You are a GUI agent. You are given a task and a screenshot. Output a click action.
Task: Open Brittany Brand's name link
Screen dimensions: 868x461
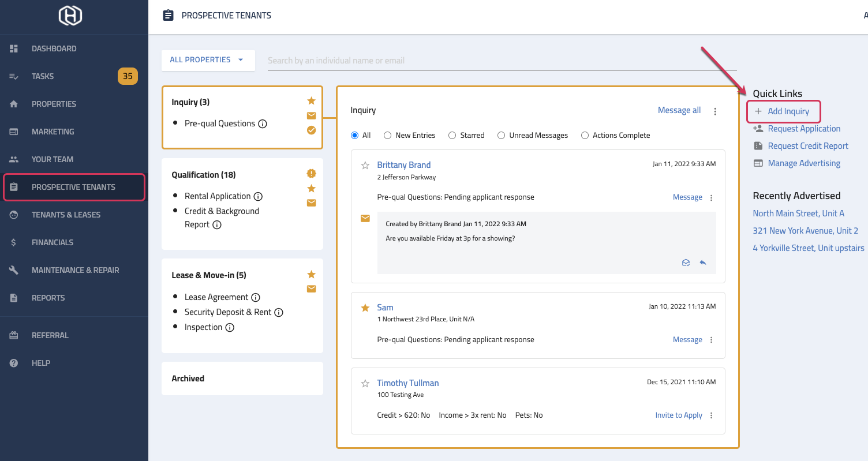coord(404,165)
